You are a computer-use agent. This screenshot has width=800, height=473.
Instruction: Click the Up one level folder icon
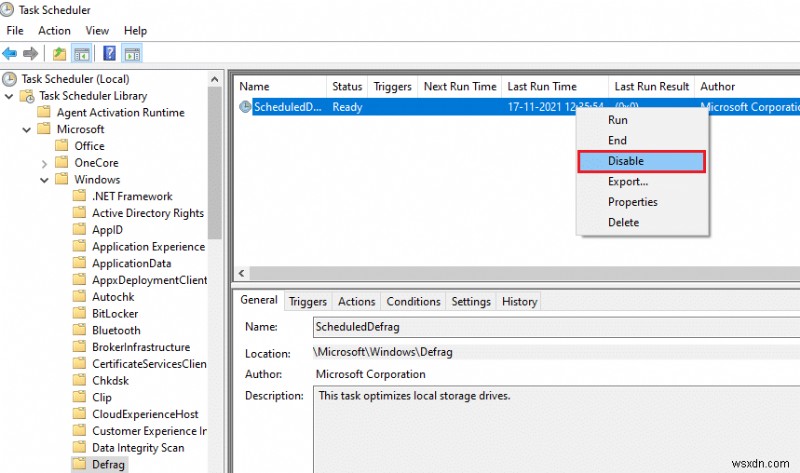[x=59, y=53]
